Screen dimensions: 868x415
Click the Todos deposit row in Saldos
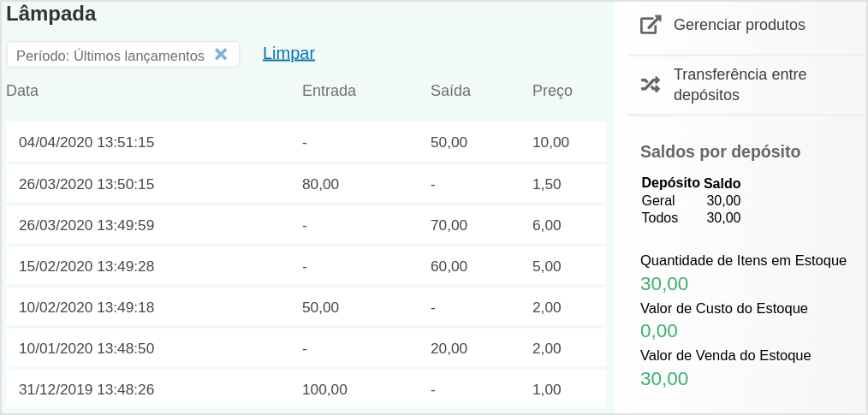point(691,217)
